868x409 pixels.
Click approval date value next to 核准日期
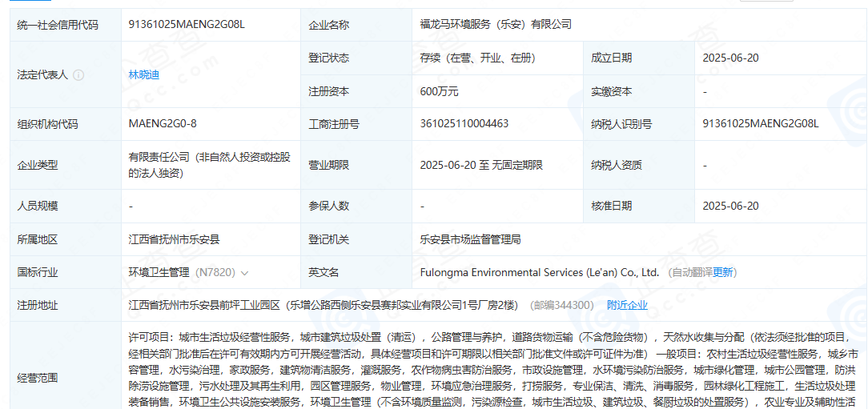pyautogui.click(x=731, y=206)
